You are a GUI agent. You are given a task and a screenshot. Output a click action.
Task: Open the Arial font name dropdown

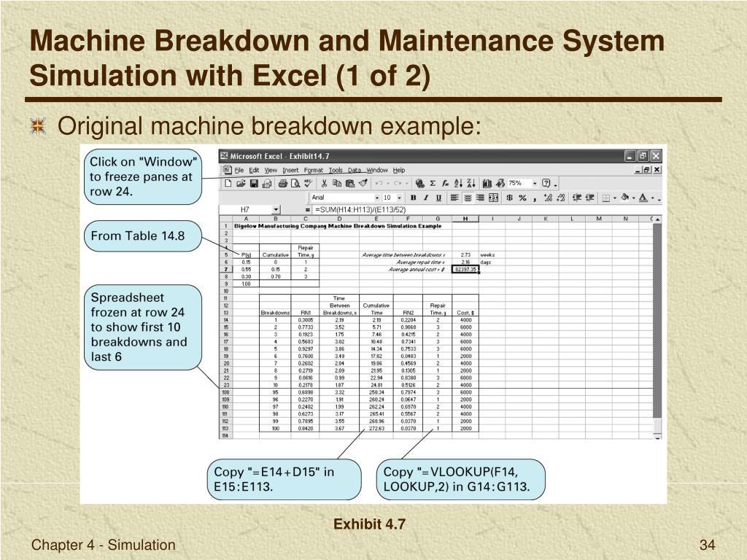pos(377,198)
